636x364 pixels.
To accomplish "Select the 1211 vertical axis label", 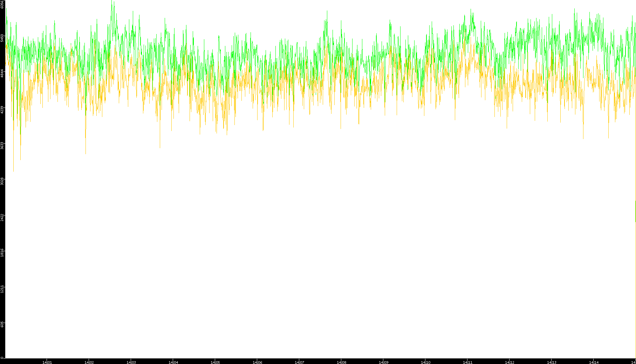I will point(2,289).
